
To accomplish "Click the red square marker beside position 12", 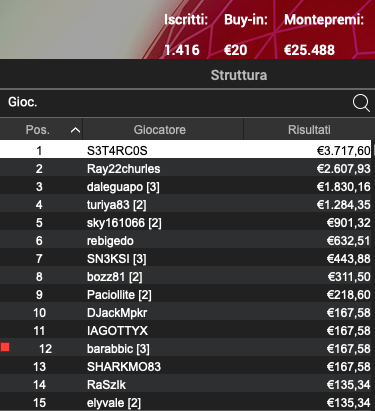I will click(x=5, y=347).
